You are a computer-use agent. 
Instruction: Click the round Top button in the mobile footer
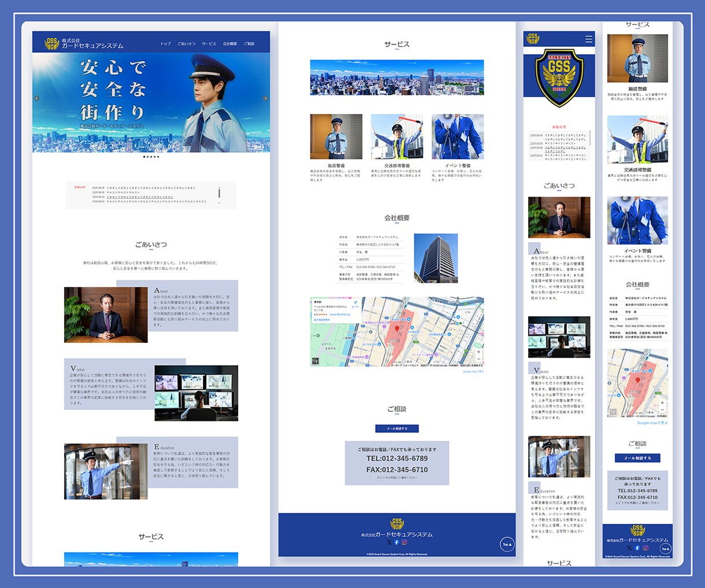[665, 549]
